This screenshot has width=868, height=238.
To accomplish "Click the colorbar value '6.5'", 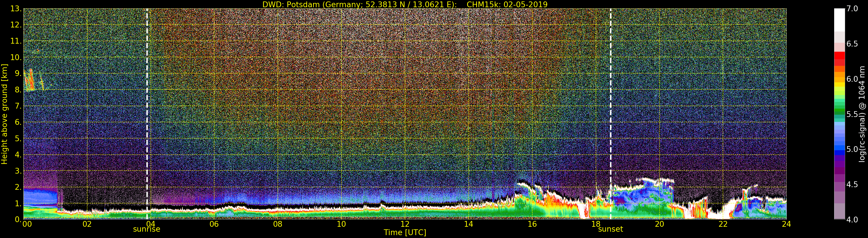I will (852, 44).
